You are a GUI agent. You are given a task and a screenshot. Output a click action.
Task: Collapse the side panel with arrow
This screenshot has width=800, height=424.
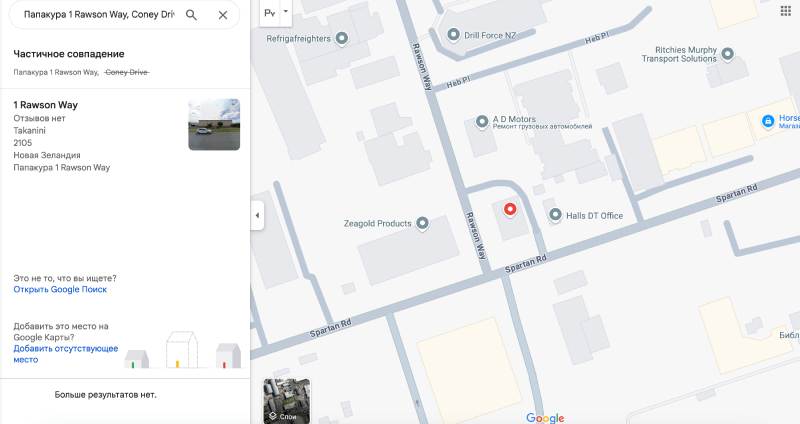pyautogui.click(x=257, y=215)
